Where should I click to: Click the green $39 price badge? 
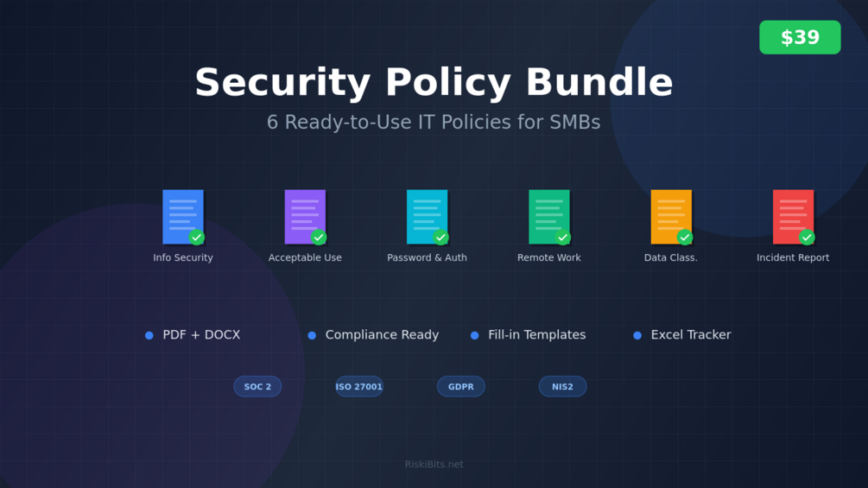pyautogui.click(x=800, y=37)
